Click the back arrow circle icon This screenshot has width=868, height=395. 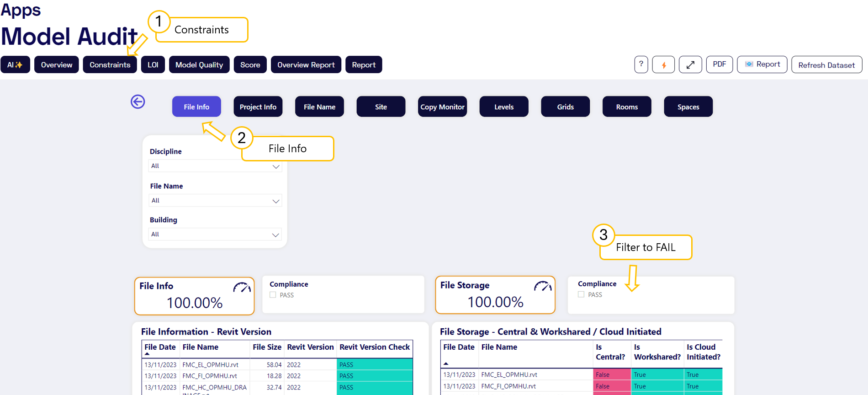pos(138,101)
